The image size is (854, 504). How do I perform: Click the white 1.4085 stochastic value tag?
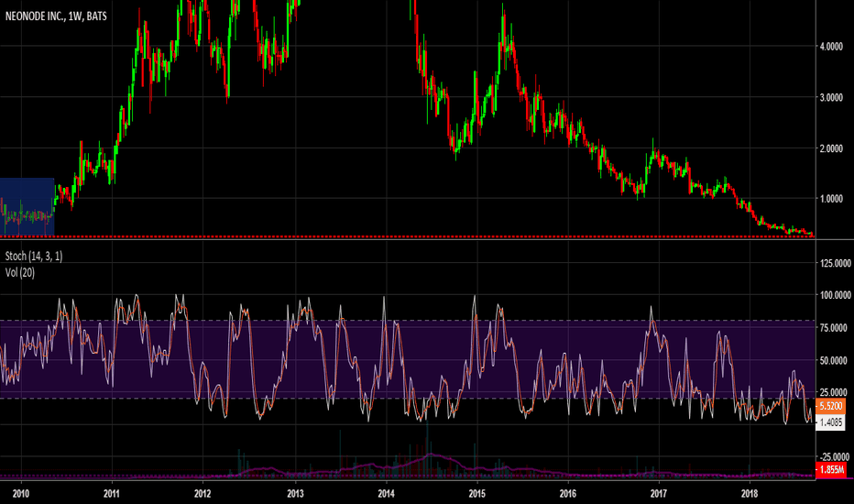[830, 422]
